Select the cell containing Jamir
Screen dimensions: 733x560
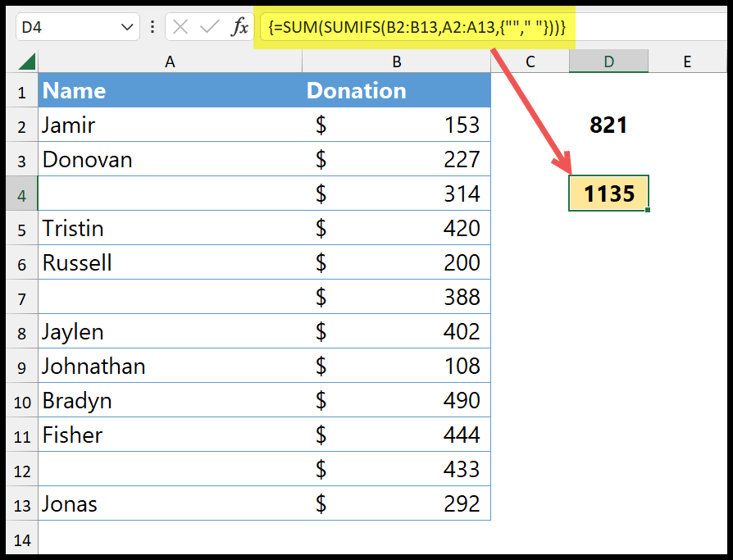171,125
